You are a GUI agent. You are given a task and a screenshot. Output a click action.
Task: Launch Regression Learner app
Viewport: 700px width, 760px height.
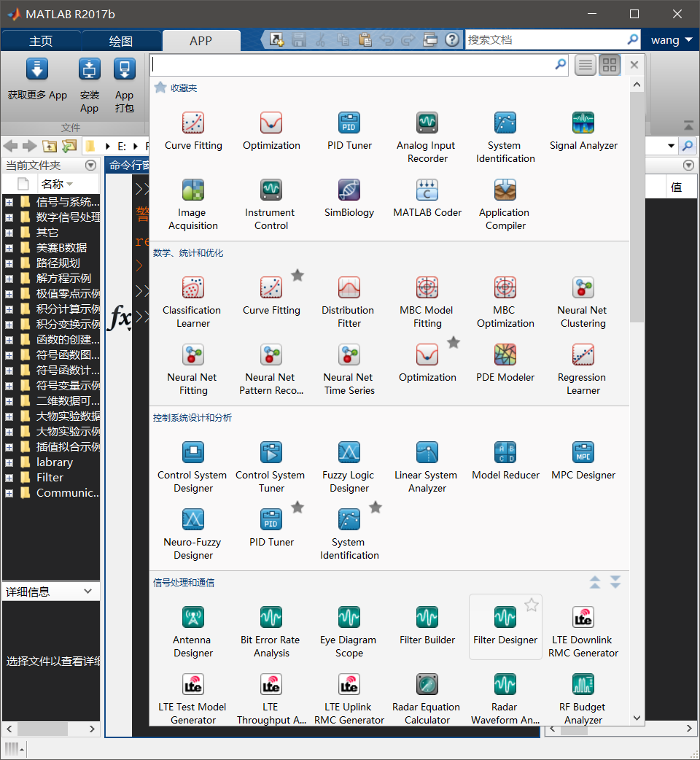pos(583,369)
